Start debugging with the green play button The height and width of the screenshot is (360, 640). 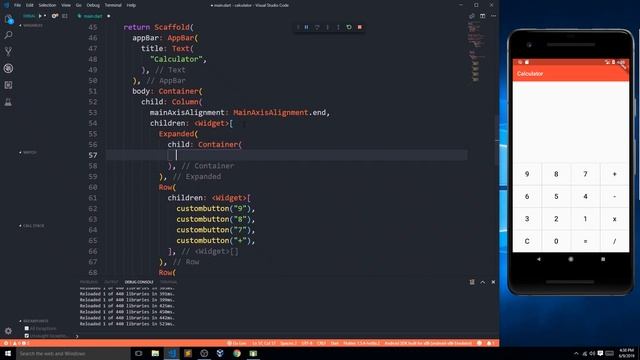pos(40,16)
